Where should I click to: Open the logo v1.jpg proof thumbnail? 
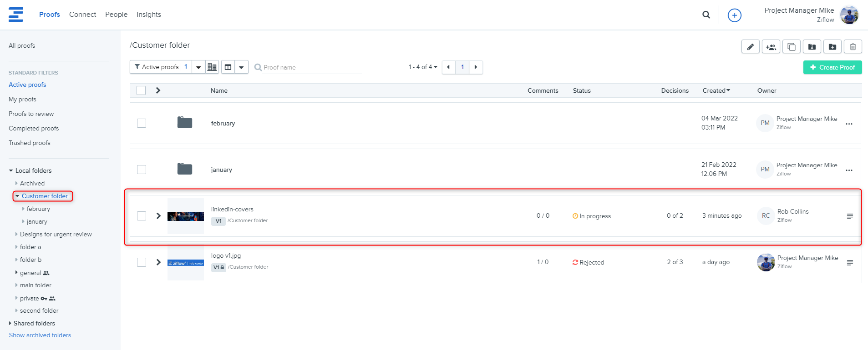click(186, 263)
